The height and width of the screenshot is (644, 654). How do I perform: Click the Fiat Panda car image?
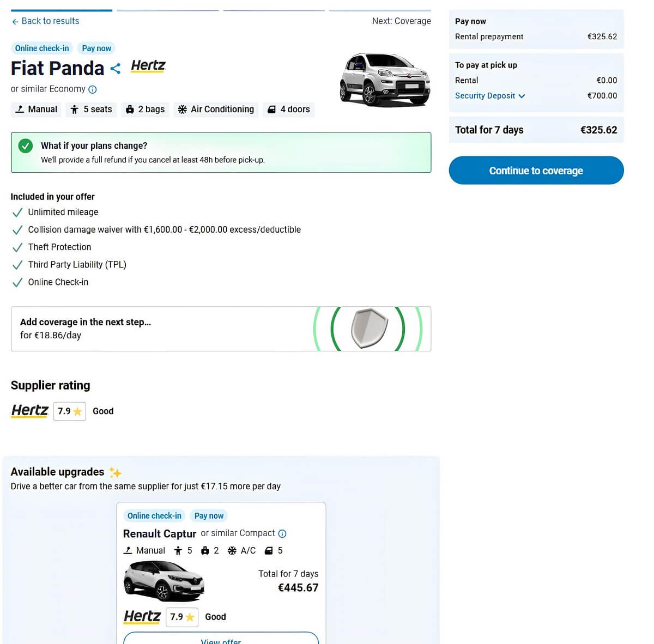(385, 80)
